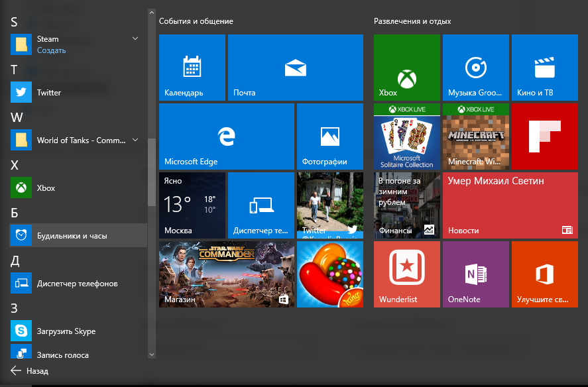Open the Новости news tile

point(510,205)
